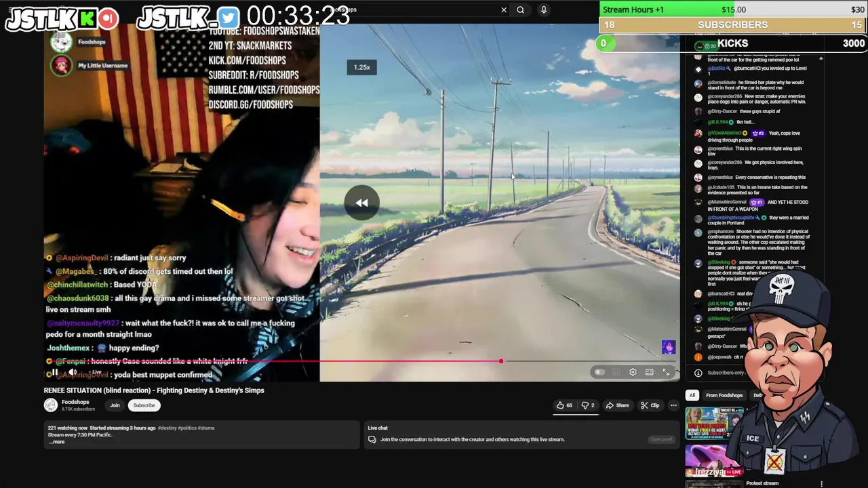Image resolution: width=868 pixels, height=488 pixels.
Task: Click @VizualAbstract username in chat
Action: (x=725, y=133)
